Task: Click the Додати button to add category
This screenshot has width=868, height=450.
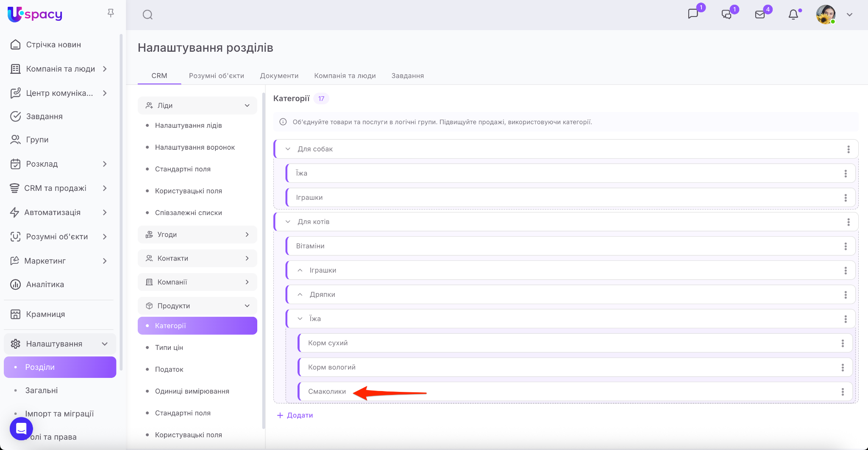Action: tap(295, 415)
